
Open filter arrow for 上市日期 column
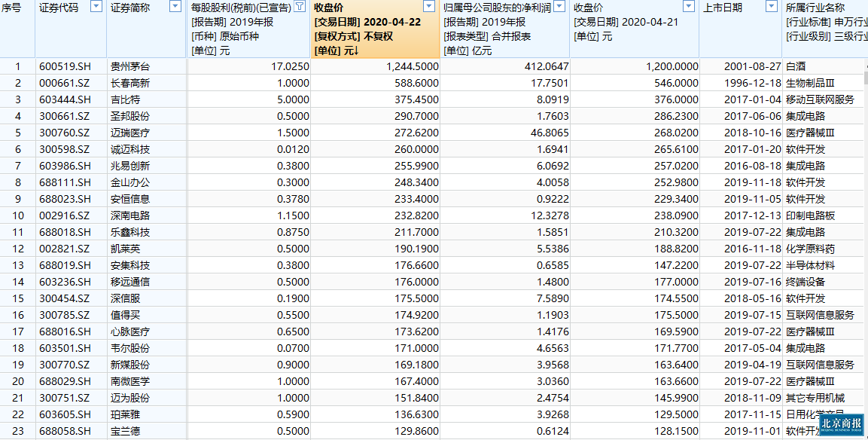(x=771, y=7)
